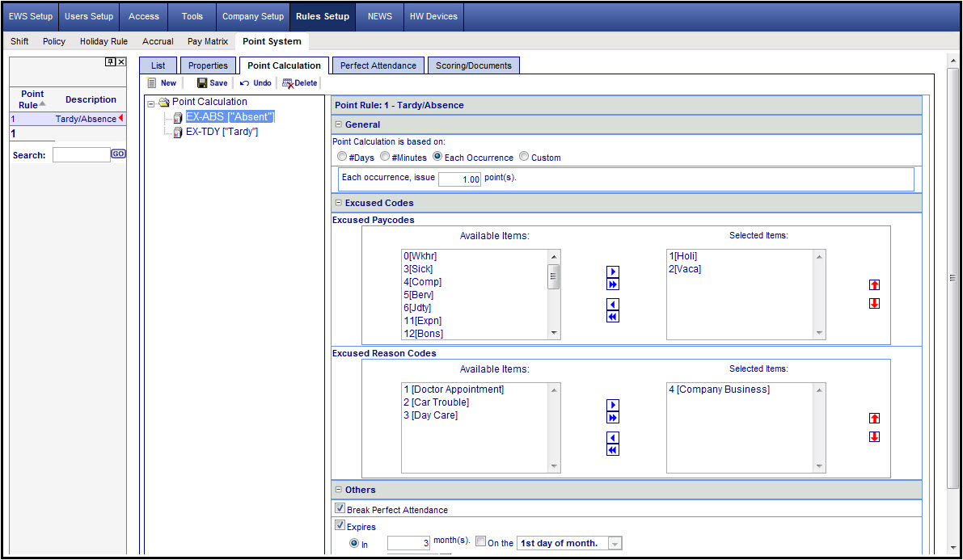Open the Holiday Rule sub-tab

point(103,41)
